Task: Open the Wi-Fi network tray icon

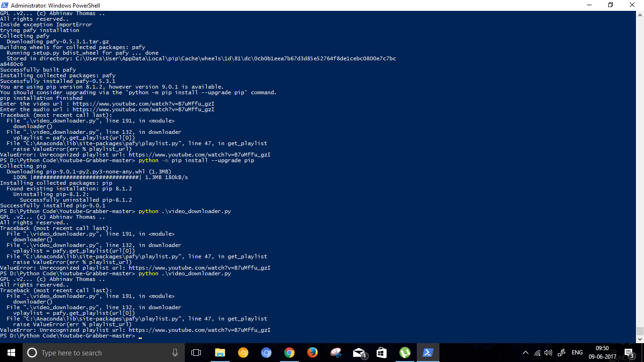Action: point(537,353)
